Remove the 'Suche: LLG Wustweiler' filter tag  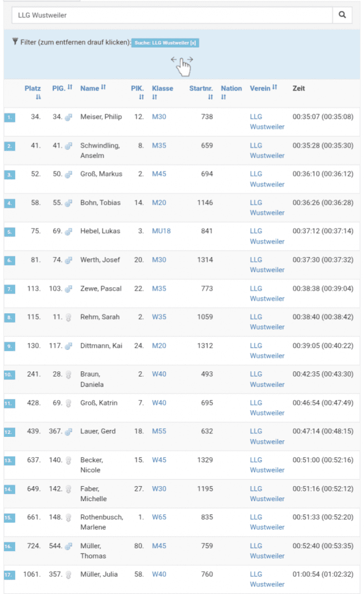(x=165, y=43)
